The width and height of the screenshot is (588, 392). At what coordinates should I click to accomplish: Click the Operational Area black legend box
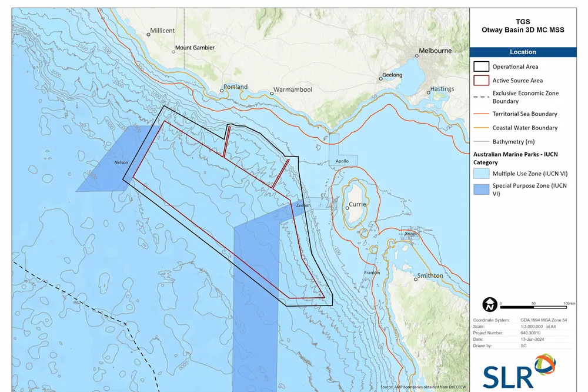pos(481,67)
